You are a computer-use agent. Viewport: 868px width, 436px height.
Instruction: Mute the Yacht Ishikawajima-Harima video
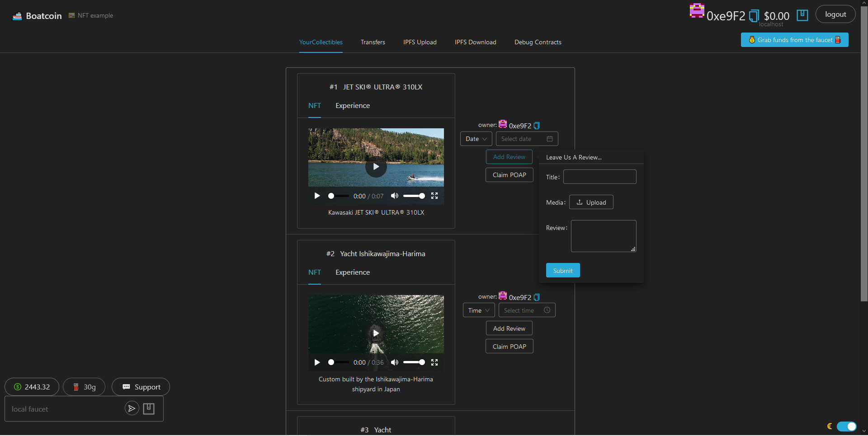[x=395, y=362]
